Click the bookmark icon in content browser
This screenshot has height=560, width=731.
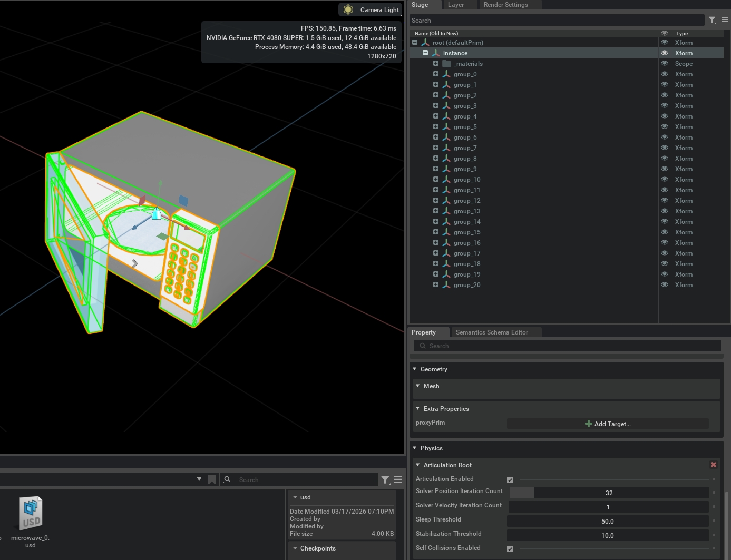212,479
